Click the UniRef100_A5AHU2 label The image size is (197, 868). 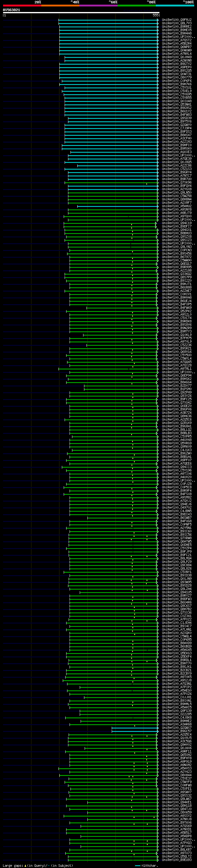[177, 206]
